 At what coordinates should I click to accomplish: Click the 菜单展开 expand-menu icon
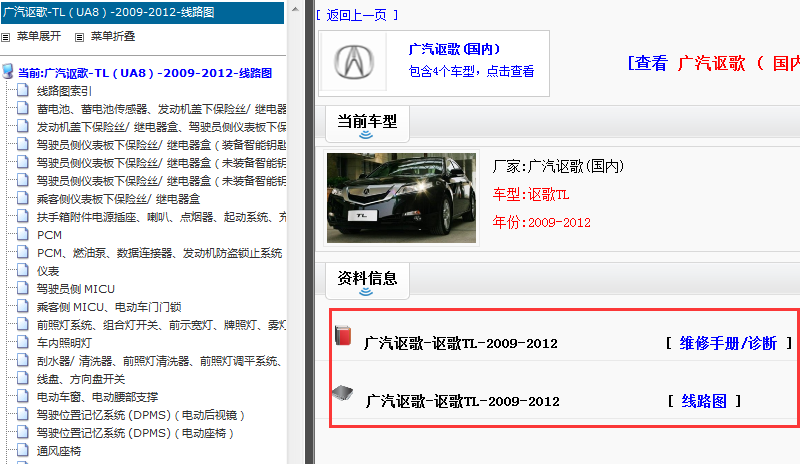point(6,37)
